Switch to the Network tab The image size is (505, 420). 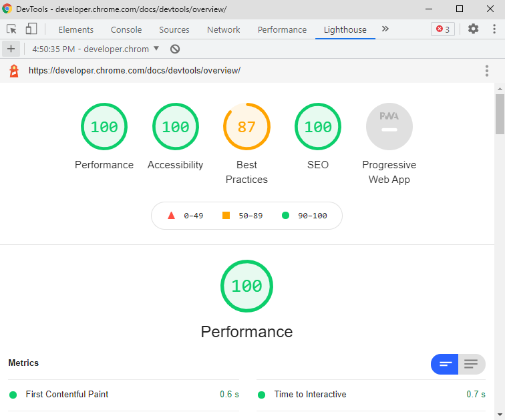click(223, 29)
